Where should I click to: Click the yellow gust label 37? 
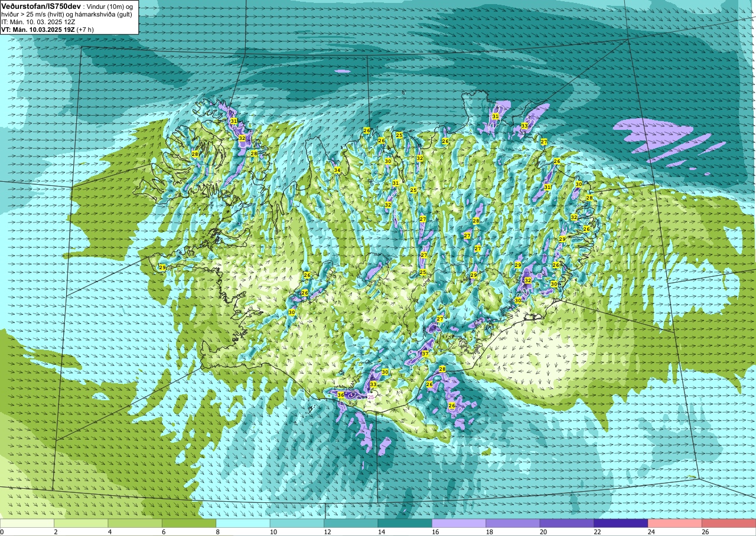[x=425, y=354]
